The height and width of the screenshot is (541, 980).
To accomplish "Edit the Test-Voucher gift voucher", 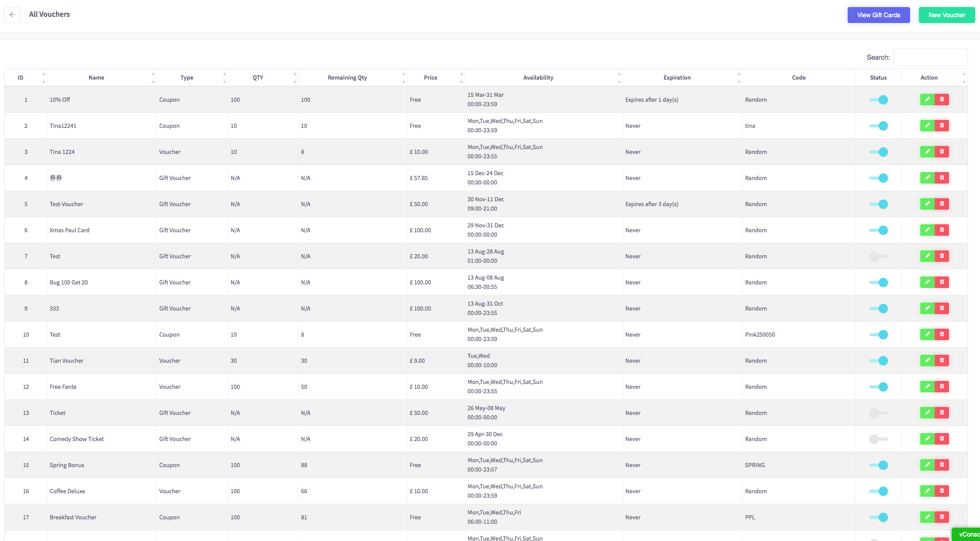I will (x=927, y=204).
